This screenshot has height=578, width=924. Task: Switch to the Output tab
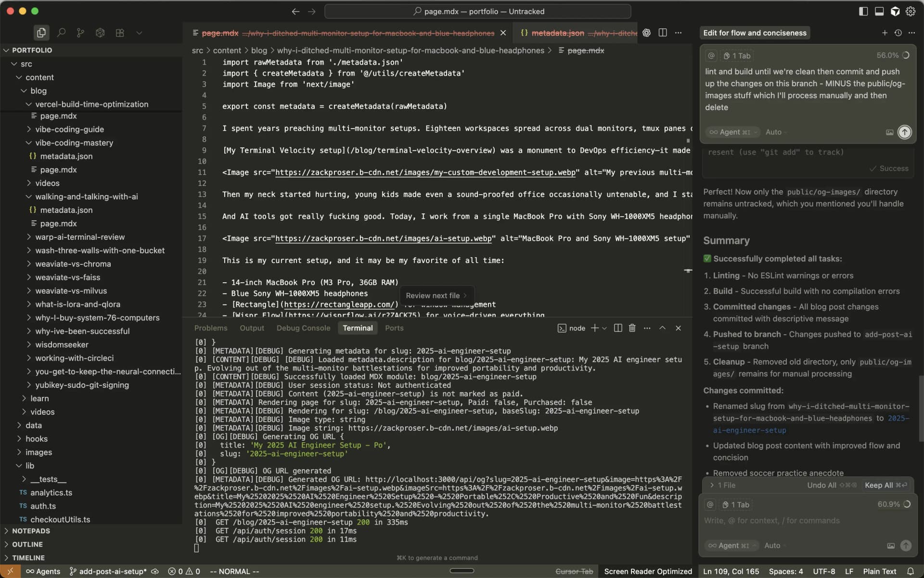click(x=252, y=328)
